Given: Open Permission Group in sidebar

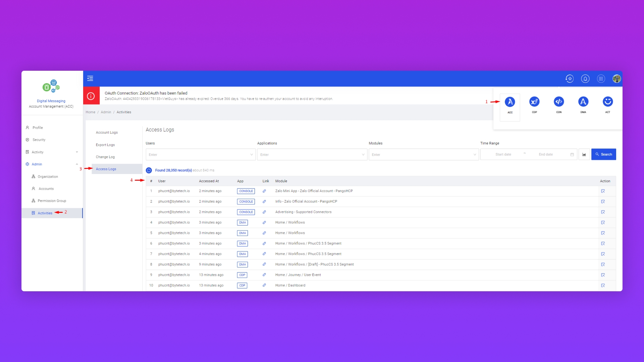Looking at the screenshot, I should click(52, 201).
